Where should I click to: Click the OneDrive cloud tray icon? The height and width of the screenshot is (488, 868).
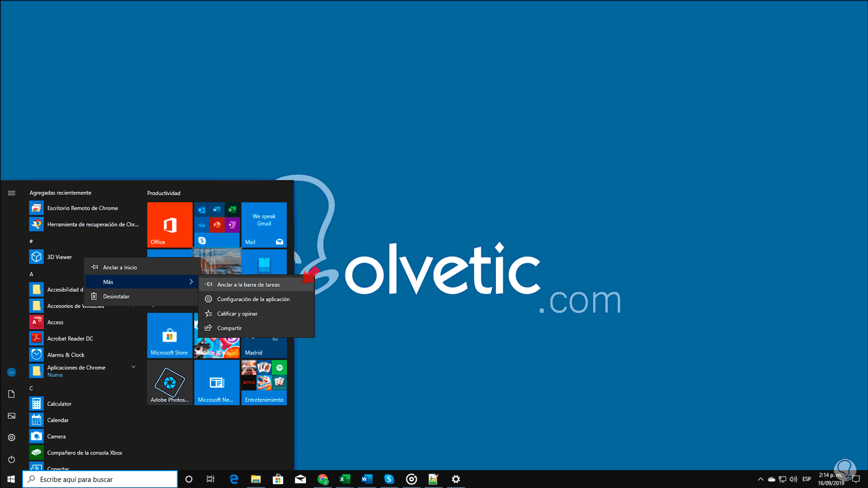click(x=771, y=479)
